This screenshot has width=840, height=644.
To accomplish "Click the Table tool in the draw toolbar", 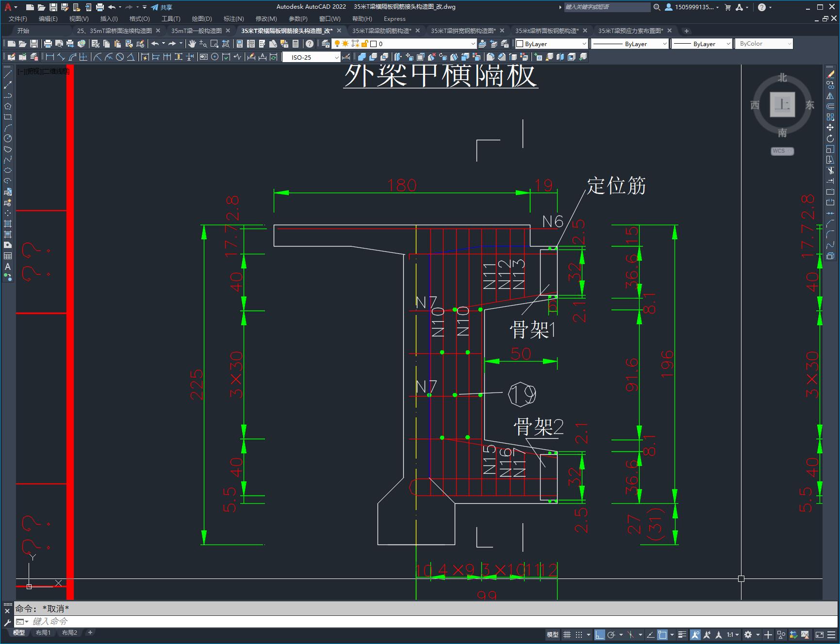I will pos(8,256).
